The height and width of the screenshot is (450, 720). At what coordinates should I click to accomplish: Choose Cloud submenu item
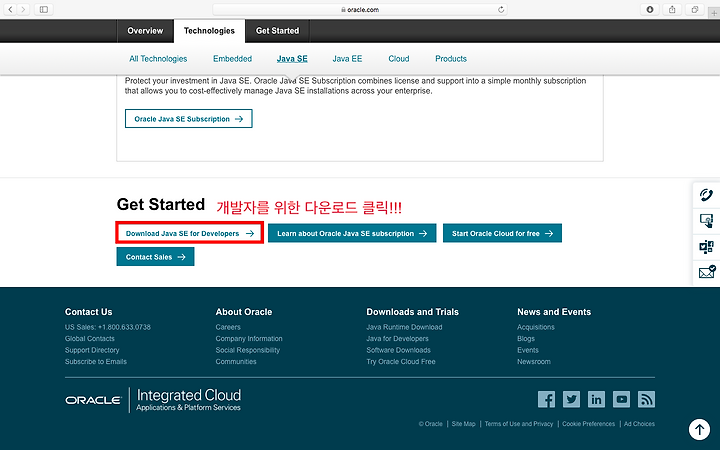pyautogui.click(x=399, y=59)
